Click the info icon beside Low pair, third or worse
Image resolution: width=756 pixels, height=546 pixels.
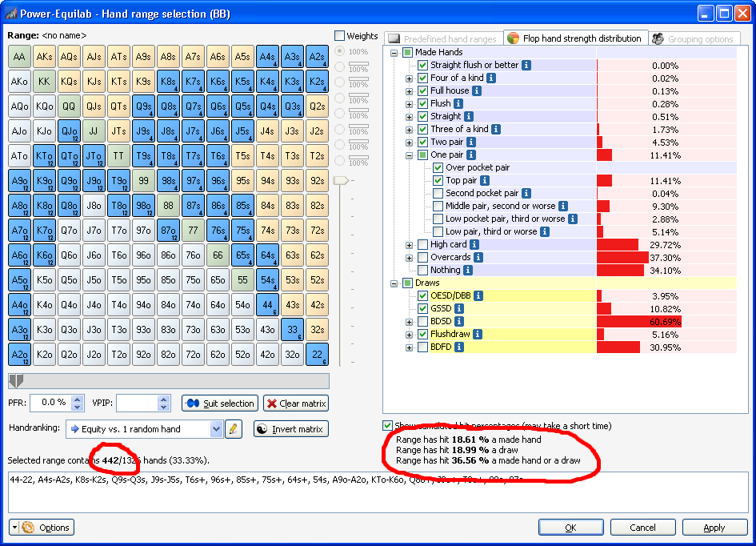pos(545,231)
